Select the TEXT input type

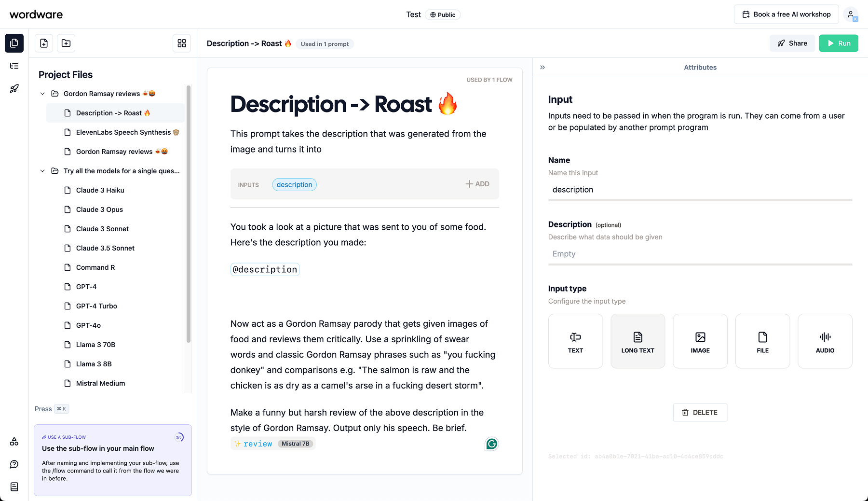575,341
